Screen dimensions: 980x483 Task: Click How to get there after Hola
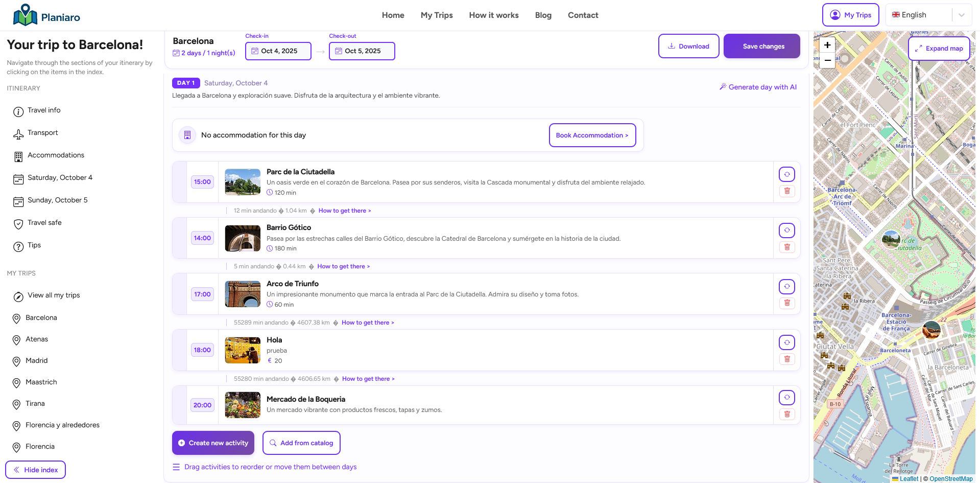tap(368, 379)
